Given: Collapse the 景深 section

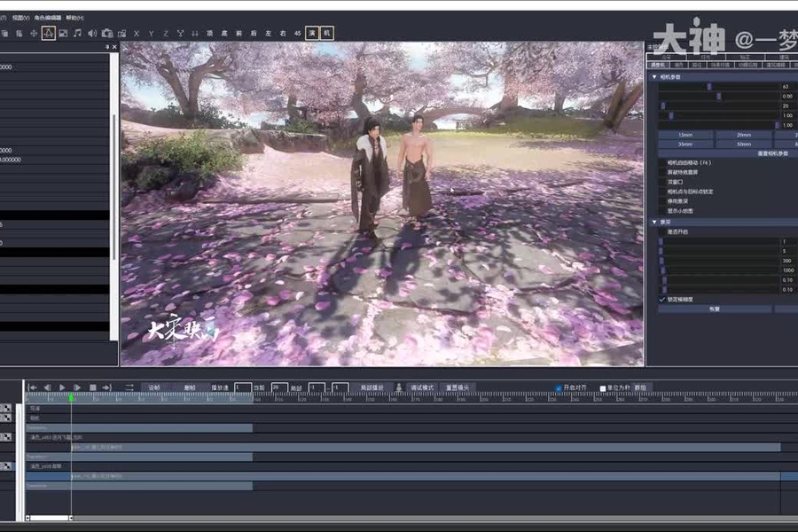Looking at the screenshot, I should pyautogui.click(x=654, y=222).
